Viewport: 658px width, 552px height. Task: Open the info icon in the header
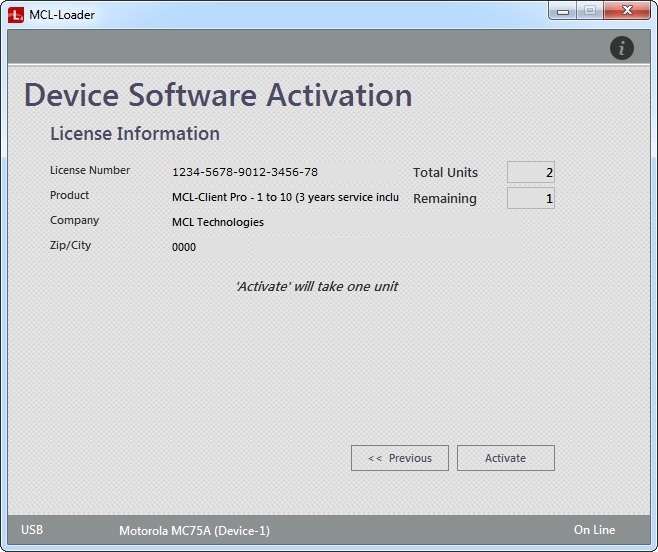click(621, 47)
